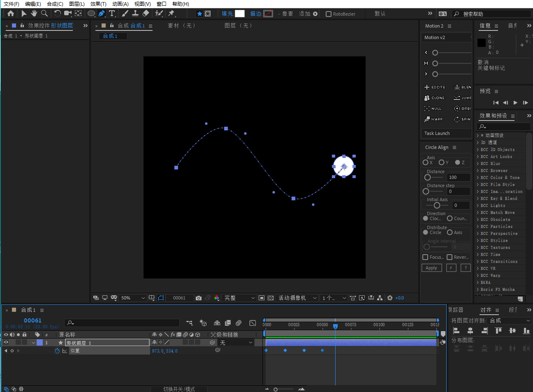Open 效果(T) menu
This screenshot has height=392, width=533.
point(98,4)
